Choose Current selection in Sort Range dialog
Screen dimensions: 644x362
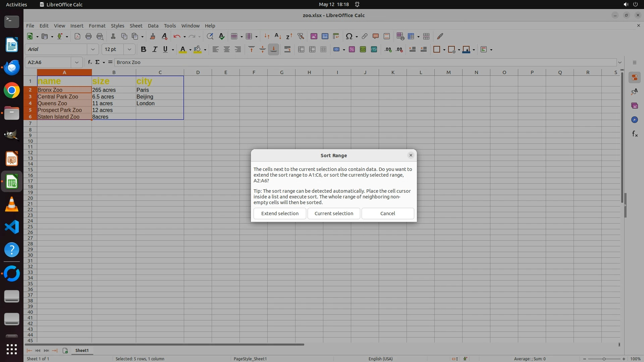tap(334, 214)
